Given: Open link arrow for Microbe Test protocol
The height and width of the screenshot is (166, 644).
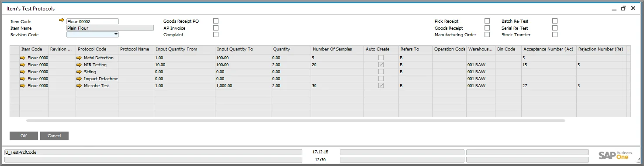Looking at the screenshot, I should 79,85.
